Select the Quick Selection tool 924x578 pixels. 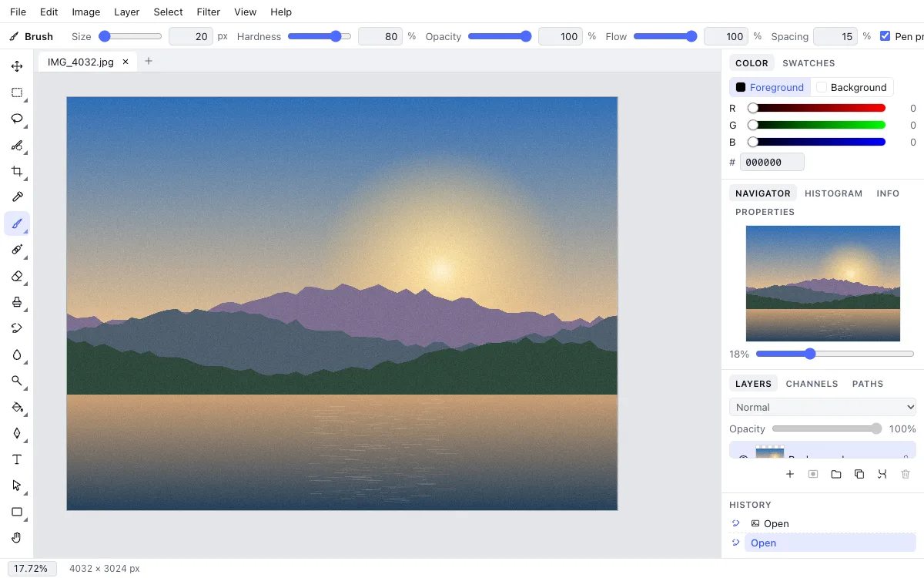tap(17, 145)
